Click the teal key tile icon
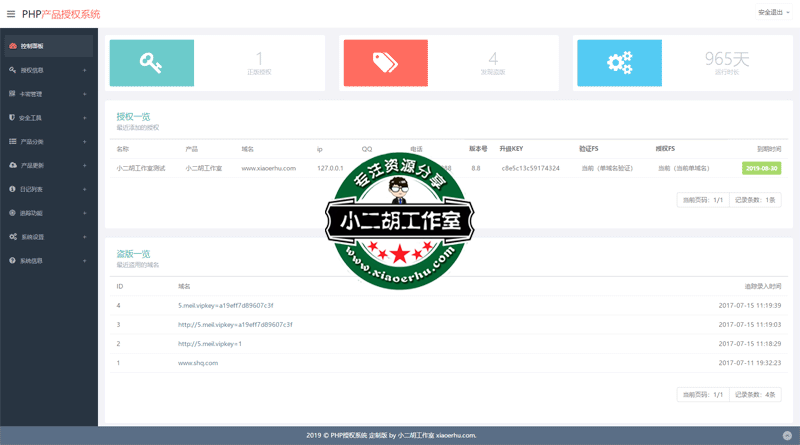800x445 pixels. point(151,63)
